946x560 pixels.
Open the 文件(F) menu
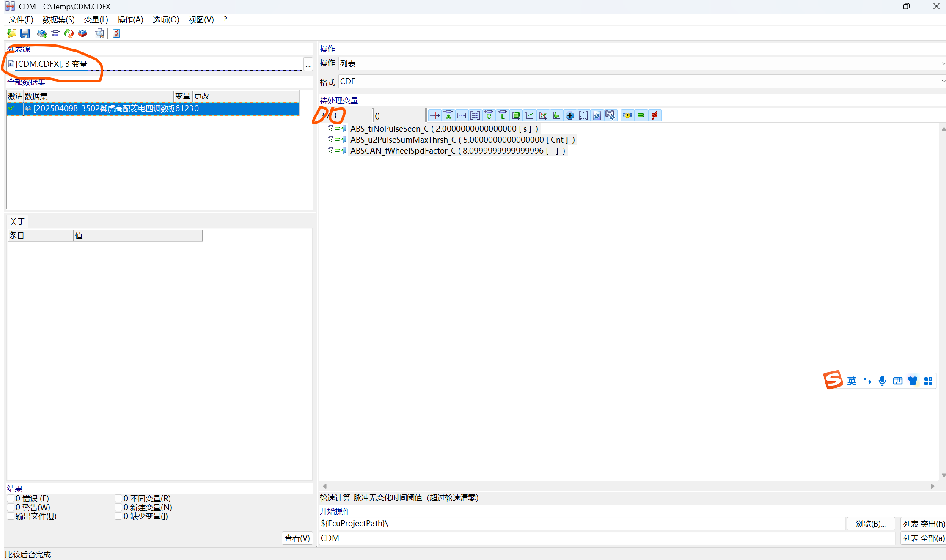(21, 19)
